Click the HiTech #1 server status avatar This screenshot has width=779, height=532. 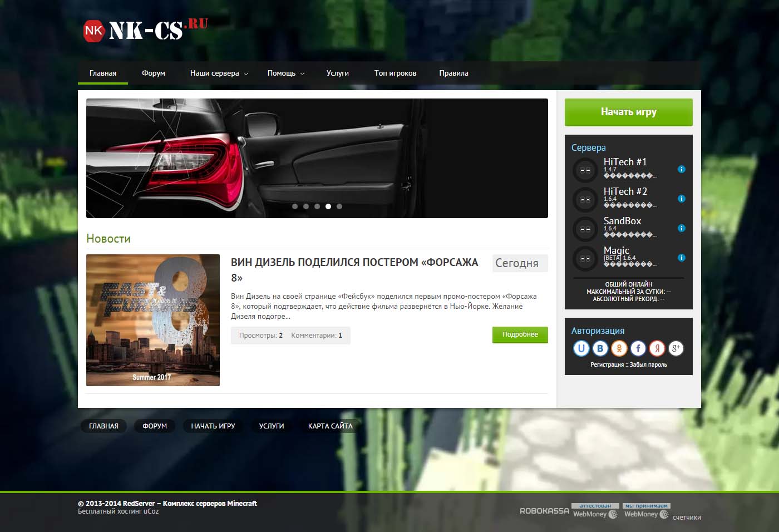coord(585,170)
